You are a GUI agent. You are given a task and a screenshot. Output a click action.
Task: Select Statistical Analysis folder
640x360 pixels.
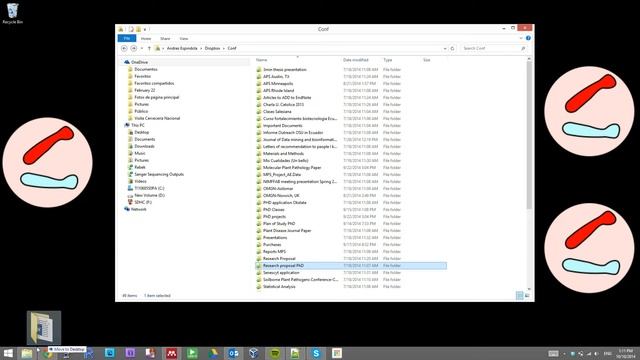click(279, 287)
